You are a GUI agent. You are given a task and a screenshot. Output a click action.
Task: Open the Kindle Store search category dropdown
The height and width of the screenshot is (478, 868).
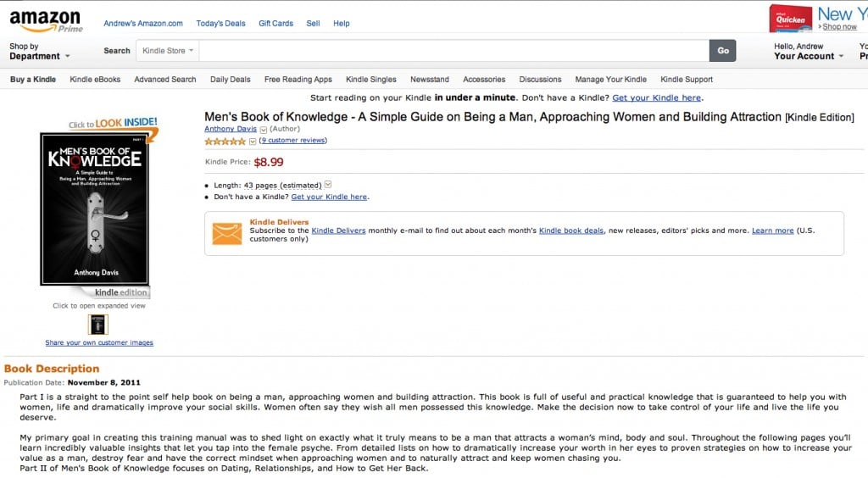coord(168,50)
